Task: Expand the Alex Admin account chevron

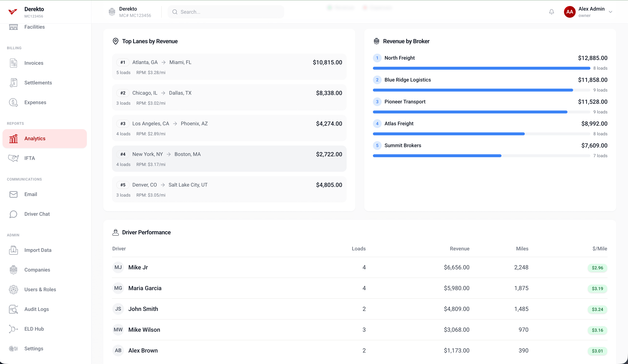Action: (x=610, y=12)
